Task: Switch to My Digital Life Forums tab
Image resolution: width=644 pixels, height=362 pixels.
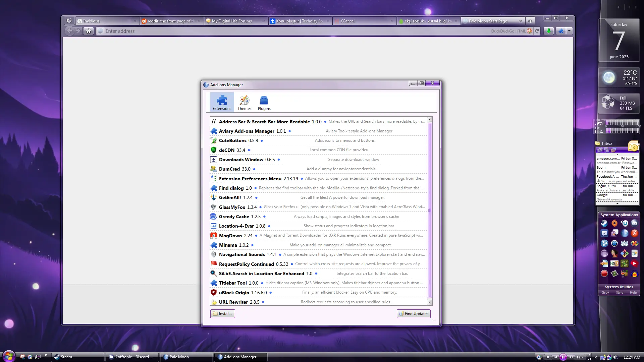Action: tap(236, 21)
